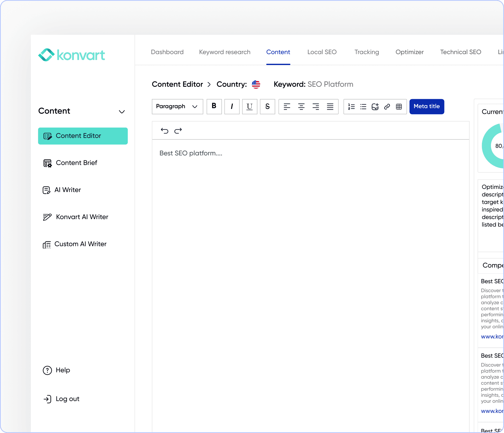
Task: Apply center text alignment
Action: tap(301, 106)
